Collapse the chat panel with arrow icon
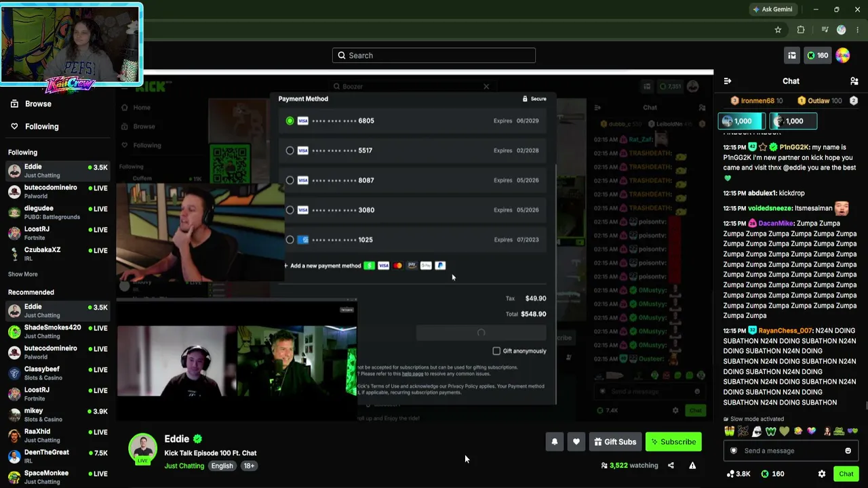 click(x=728, y=81)
